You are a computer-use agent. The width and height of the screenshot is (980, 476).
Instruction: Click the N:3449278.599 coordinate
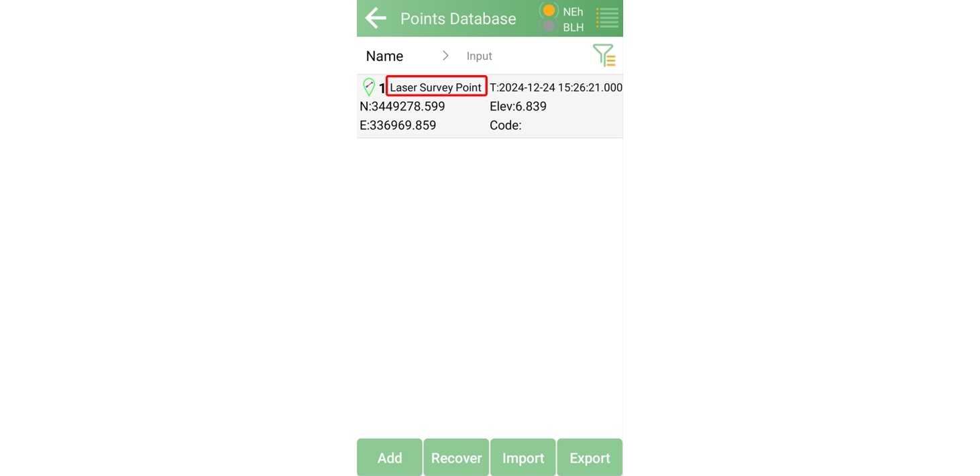pyautogui.click(x=402, y=106)
